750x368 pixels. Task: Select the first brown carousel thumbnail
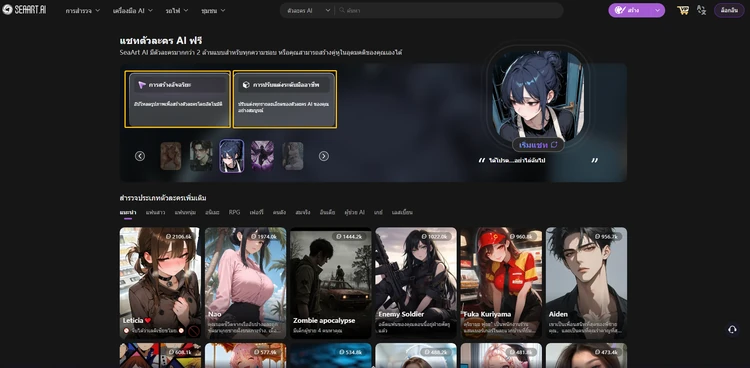[x=171, y=156]
